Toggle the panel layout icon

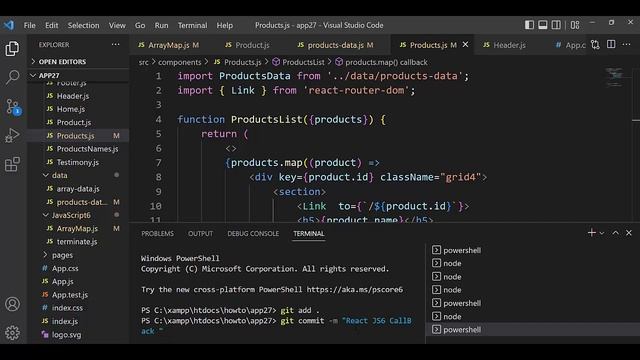click(542, 25)
